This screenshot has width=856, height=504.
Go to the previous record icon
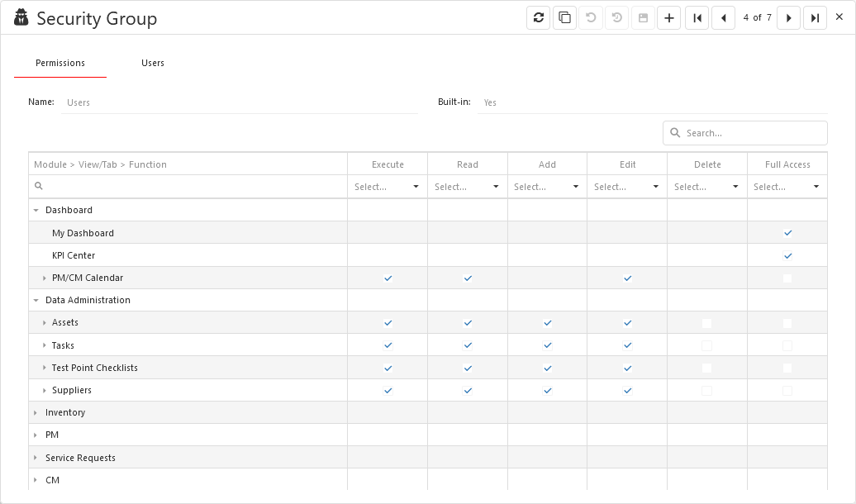(x=723, y=17)
